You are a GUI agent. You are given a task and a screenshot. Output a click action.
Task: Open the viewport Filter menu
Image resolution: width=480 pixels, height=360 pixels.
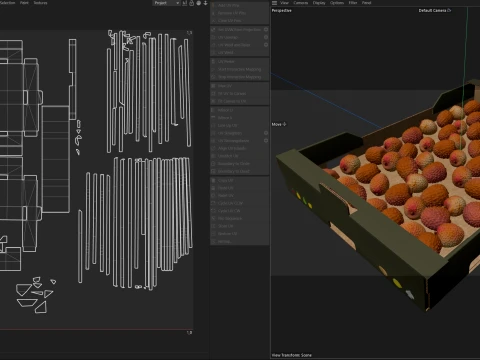[353, 3]
